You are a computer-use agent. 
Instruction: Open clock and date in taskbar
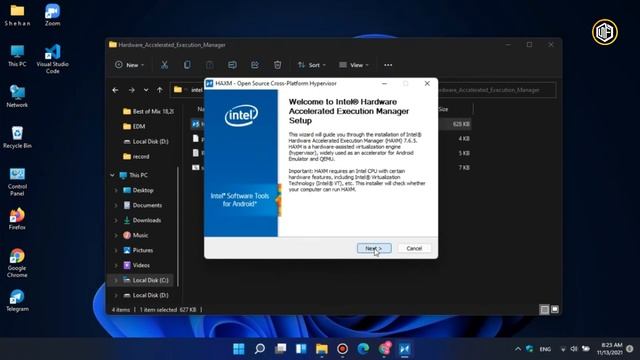point(611,349)
